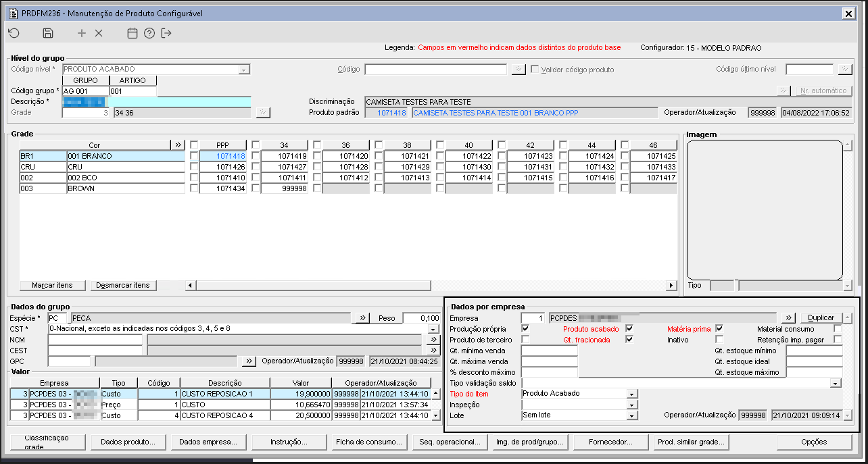Click the » lookup button on GPC row
The height and width of the screenshot is (464, 868).
pos(249,361)
